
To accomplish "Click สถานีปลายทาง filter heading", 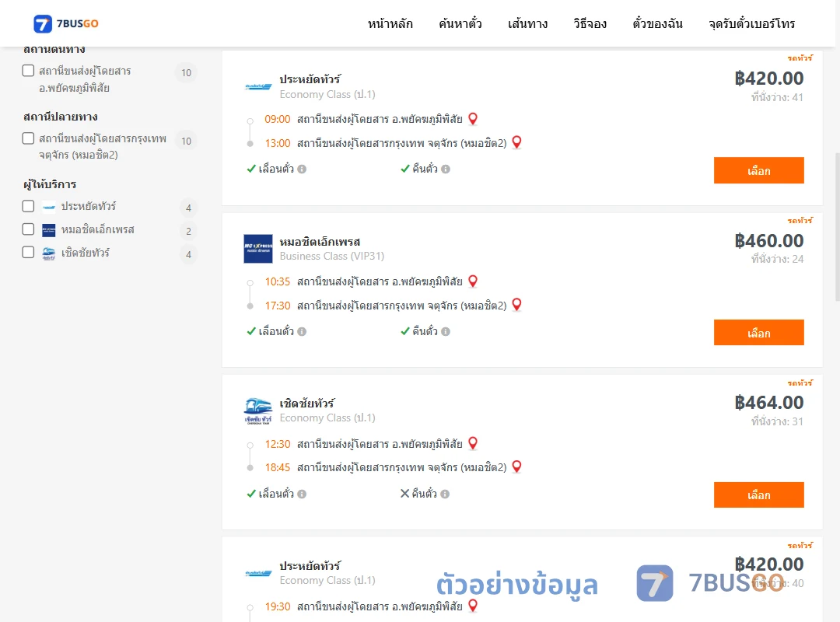I will click(x=60, y=117).
